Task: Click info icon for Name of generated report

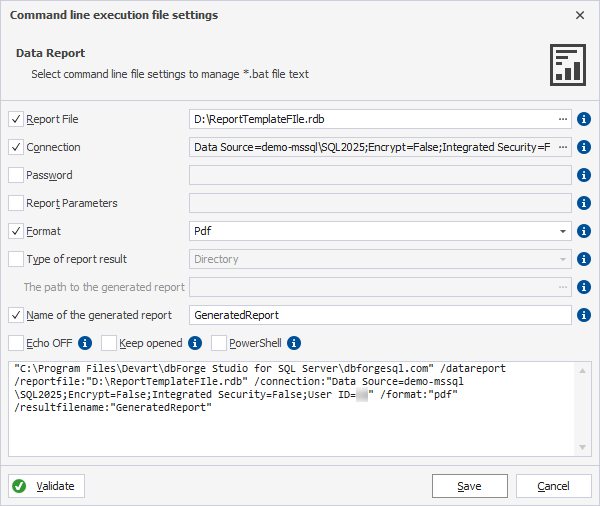Action: (x=584, y=315)
